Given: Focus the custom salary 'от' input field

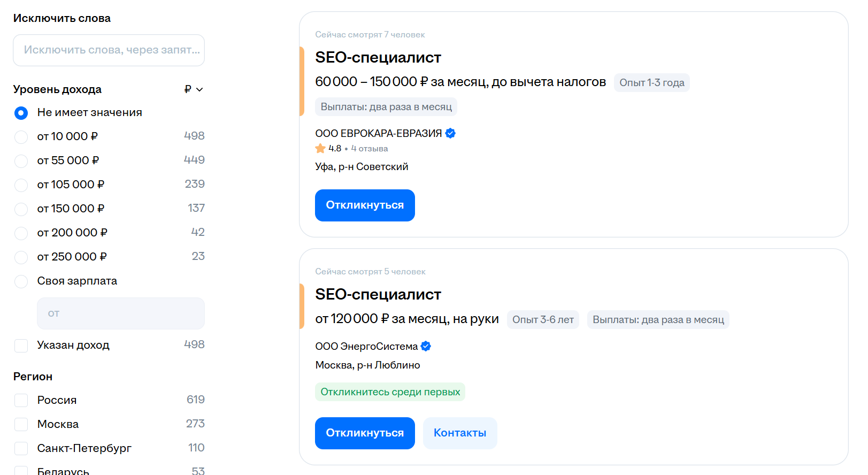Looking at the screenshot, I should tap(120, 313).
